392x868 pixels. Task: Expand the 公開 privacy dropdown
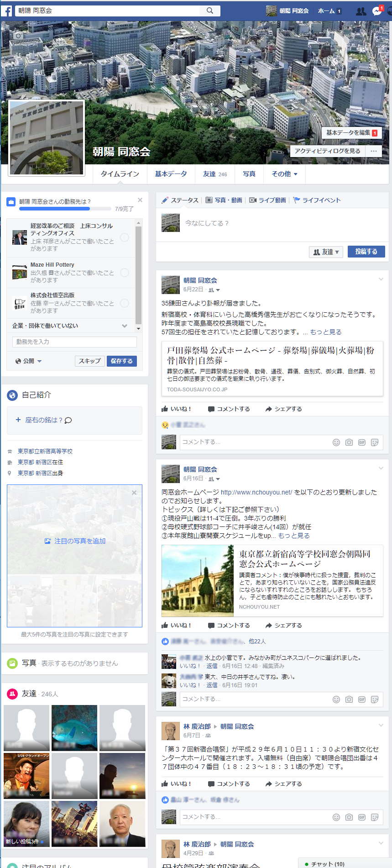tap(29, 361)
